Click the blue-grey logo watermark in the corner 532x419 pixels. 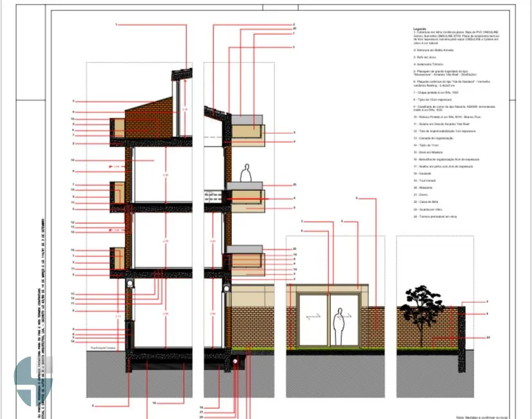pyautogui.click(x=33, y=380)
